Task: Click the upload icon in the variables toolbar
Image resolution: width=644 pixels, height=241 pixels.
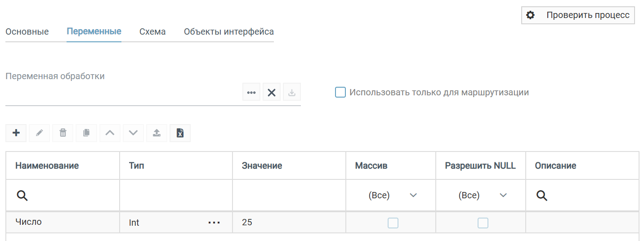Action: (157, 133)
